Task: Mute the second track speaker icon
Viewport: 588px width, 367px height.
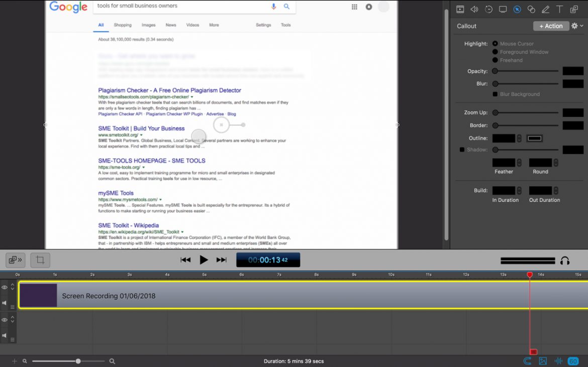Action: (x=5, y=335)
